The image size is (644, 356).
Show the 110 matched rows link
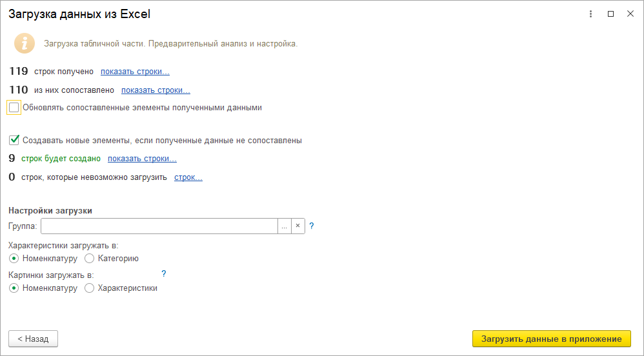[x=156, y=90]
